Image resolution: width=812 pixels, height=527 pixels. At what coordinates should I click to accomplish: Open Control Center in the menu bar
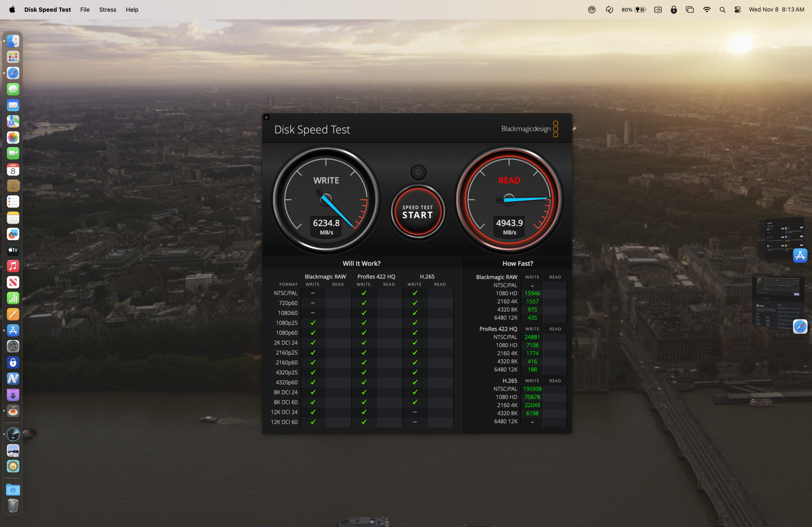(738, 10)
